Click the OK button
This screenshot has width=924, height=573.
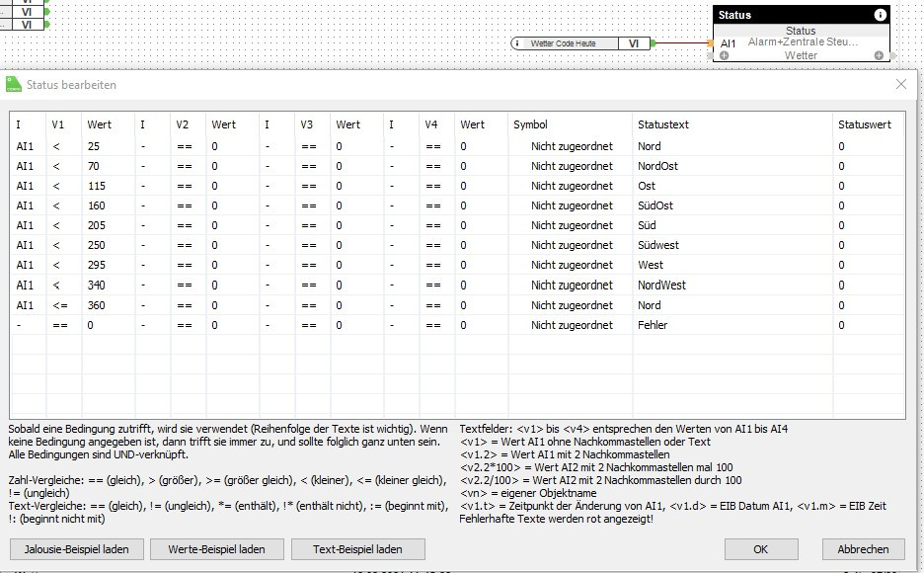tap(761, 549)
